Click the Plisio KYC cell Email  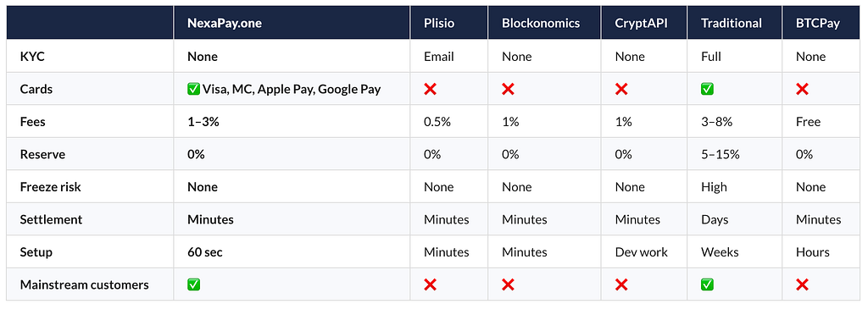(x=439, y=57)
